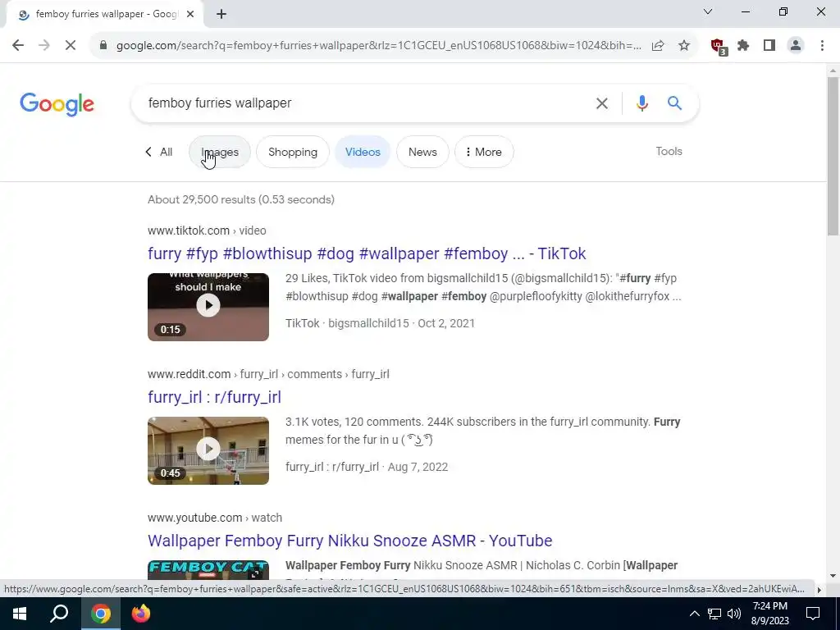840x630 pixels.
Task: Open a new browser tab
Action: click(x=221, y=15)
